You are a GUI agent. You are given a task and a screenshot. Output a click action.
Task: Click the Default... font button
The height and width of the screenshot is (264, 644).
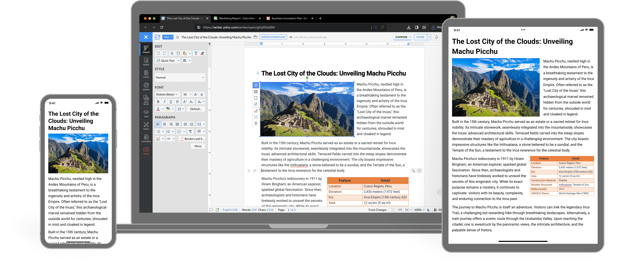click(196, 109)
